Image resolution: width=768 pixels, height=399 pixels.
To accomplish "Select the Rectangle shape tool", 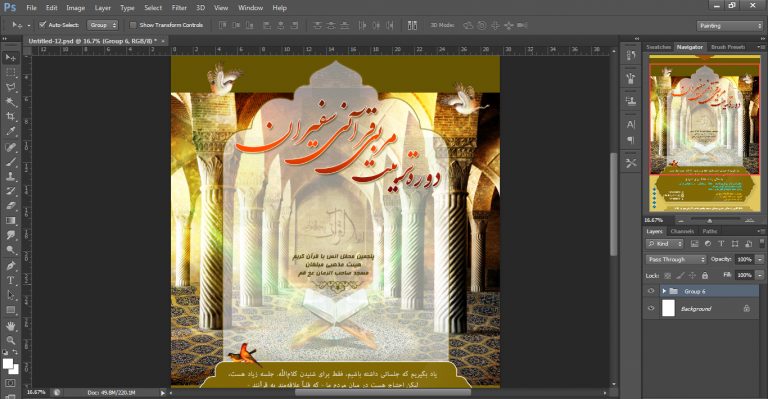I will [10, 310].
